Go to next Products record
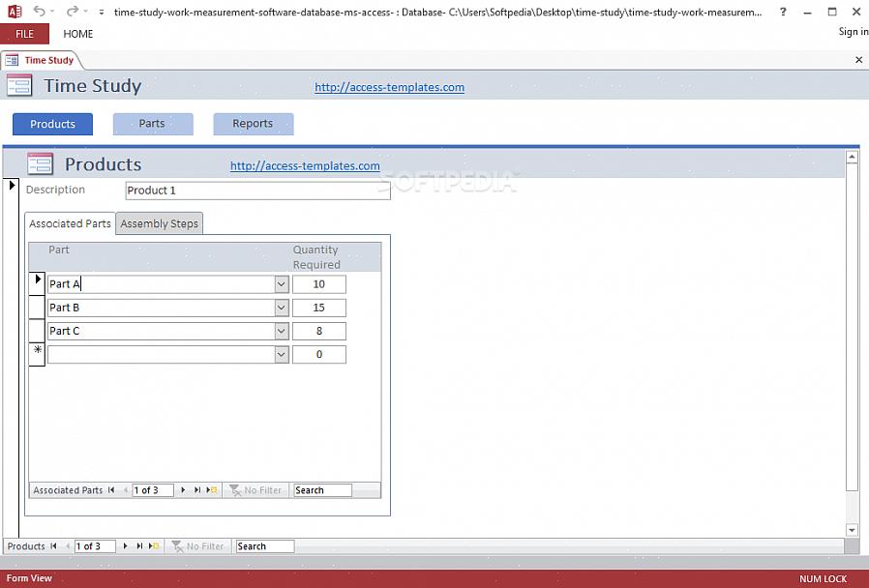Image resolution: width=869 pixels, height=588 pixels. [125, 545]
